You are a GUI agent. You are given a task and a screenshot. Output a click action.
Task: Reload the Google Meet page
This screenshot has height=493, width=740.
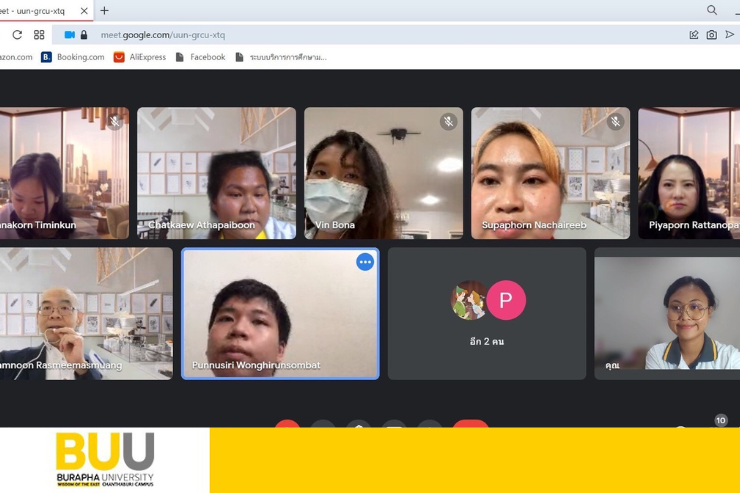click(x=17, y=34)
